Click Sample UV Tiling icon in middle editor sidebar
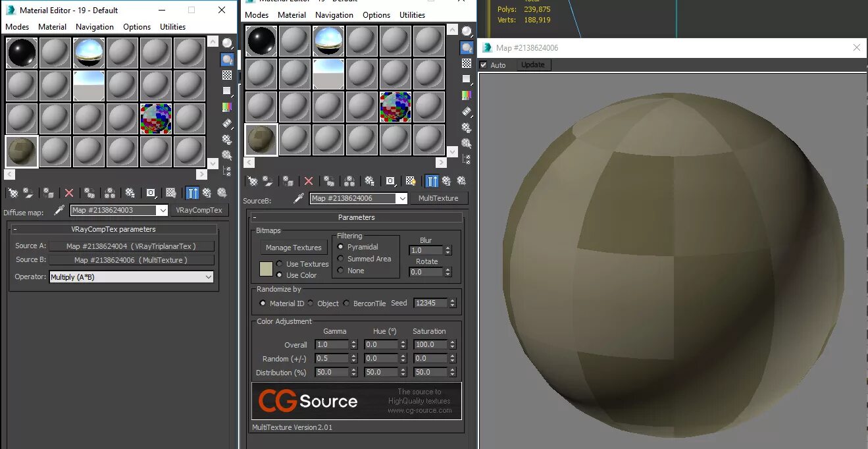This screenshot has height=449, width=868. click(x=467, y=79)
